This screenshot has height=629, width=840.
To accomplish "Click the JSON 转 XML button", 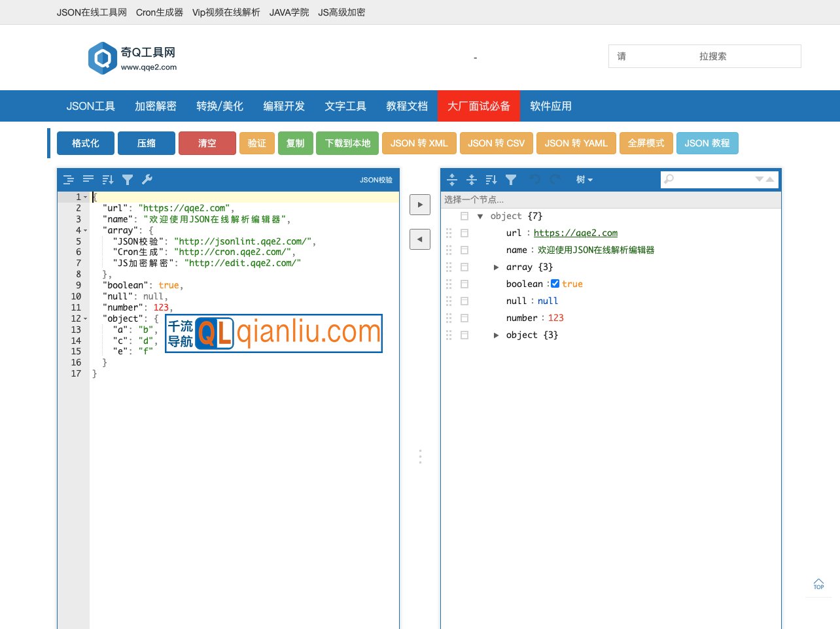I will (x=419, y=143).
